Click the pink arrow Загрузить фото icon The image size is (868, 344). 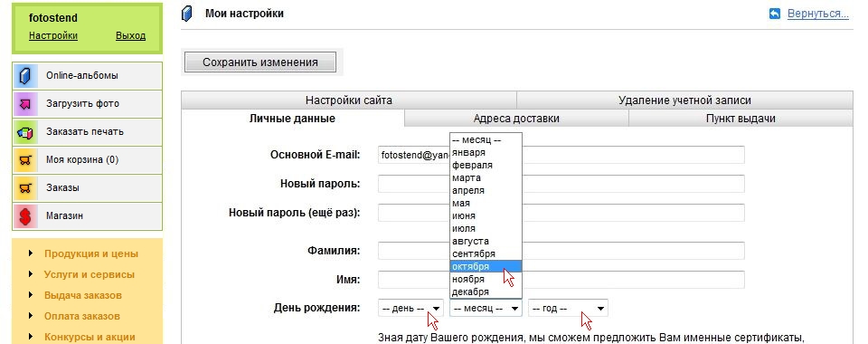coord(25,104)
